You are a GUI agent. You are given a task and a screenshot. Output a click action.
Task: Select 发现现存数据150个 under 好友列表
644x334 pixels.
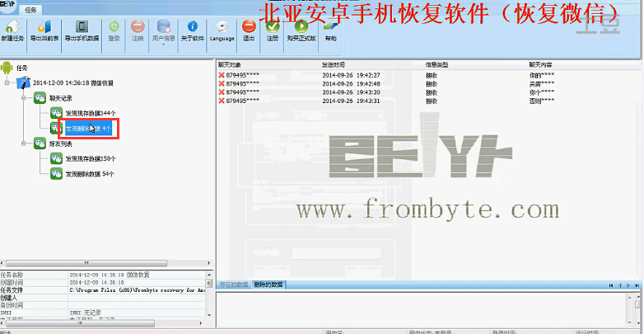pyautogui.click(x=91, y=159)
